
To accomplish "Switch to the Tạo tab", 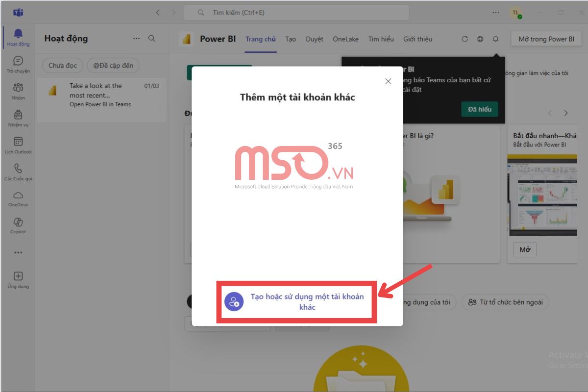I will (x=291, y=39).
